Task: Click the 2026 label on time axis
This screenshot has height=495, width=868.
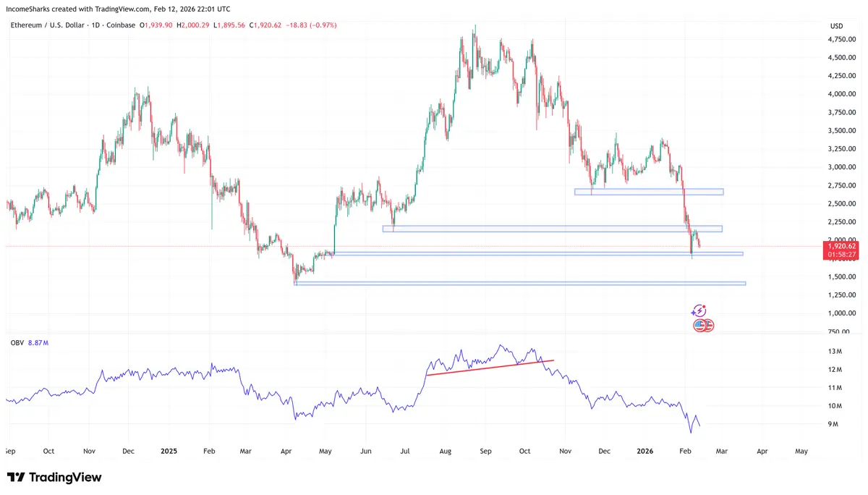Action: point(645,451)
